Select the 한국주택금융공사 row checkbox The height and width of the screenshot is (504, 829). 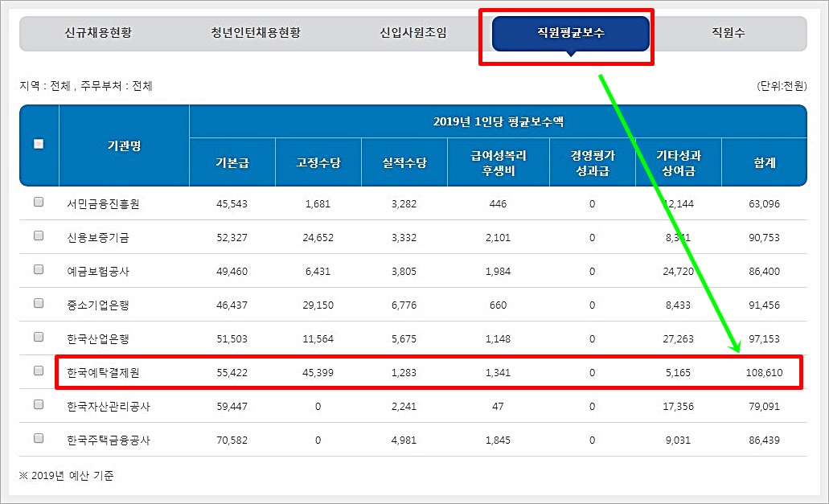(x=39, y=439)
